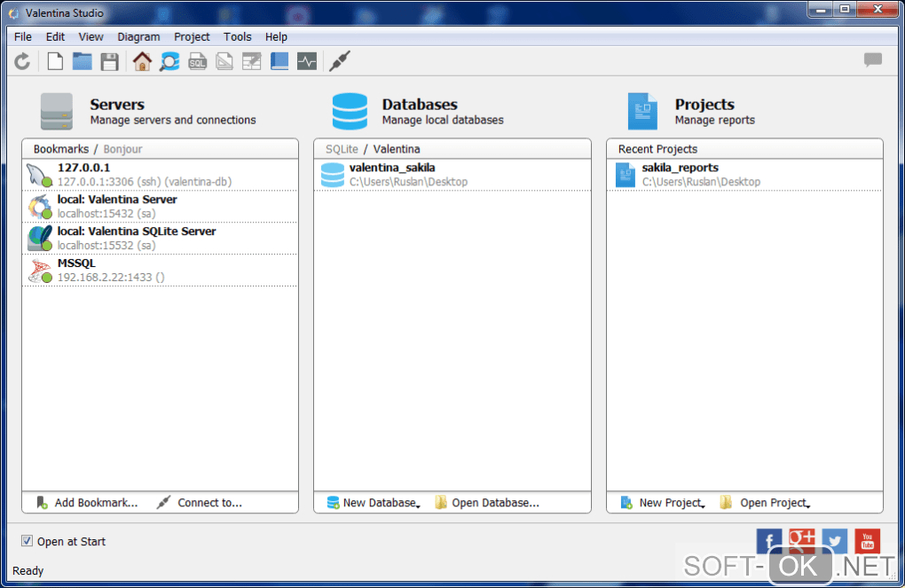The height and width of the screenshot is (588, 905).
Task: Click the address text localhost:15532 (sa)
Action: (106, 246)
